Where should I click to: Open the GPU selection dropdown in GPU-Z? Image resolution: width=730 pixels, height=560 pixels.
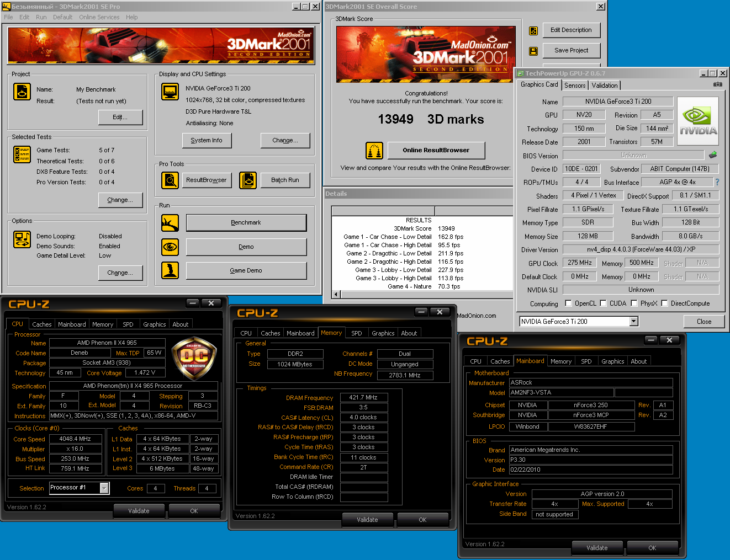[634, 321]
